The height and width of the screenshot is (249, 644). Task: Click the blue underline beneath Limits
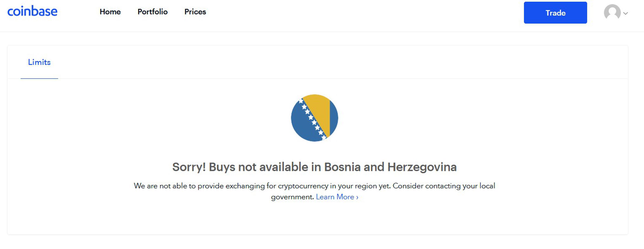pos(39,78)
